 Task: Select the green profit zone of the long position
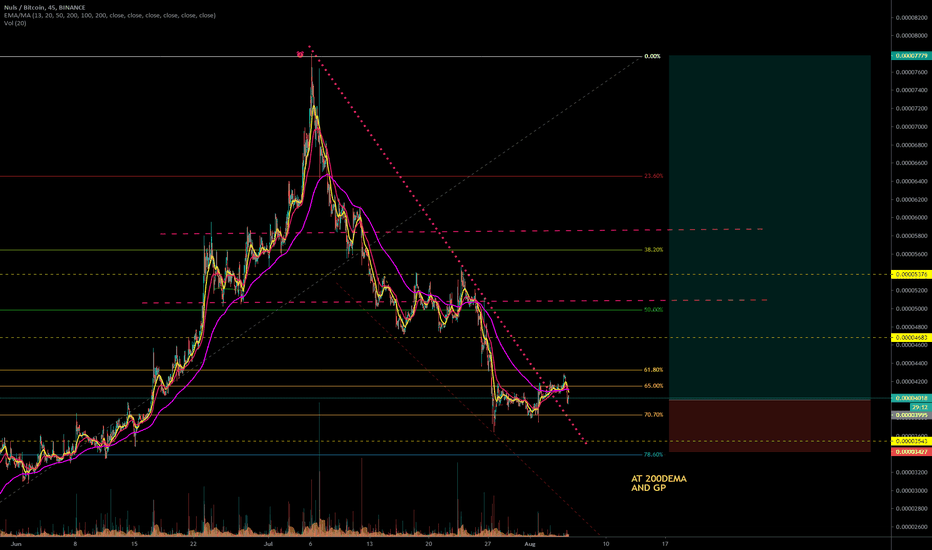770,227
